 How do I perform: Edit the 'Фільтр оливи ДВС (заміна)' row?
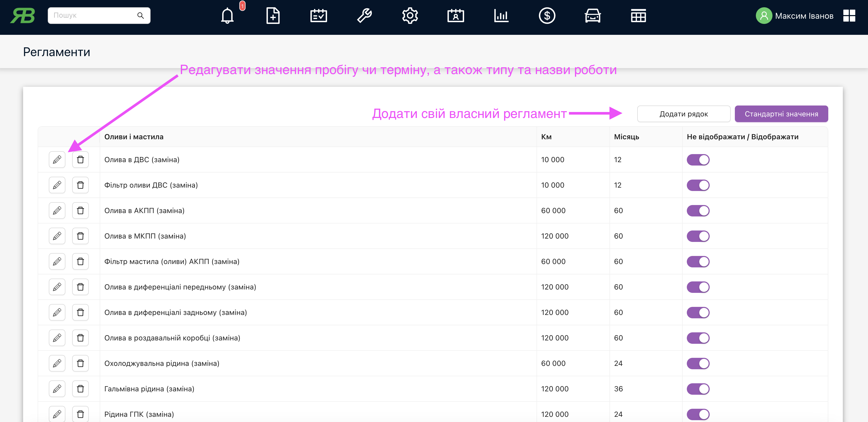point(57,185)
